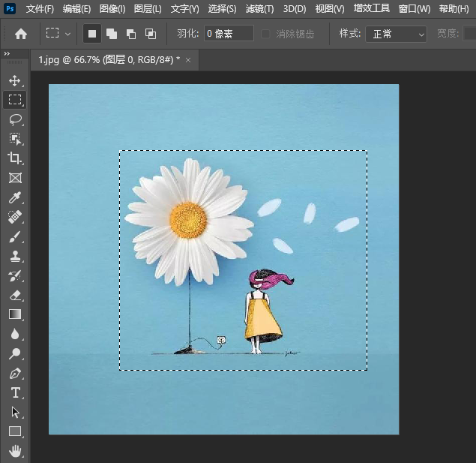Viewport: 476px width, 463px height.
Task: Pick the Eyedropper tool
Action: [15, 197]
